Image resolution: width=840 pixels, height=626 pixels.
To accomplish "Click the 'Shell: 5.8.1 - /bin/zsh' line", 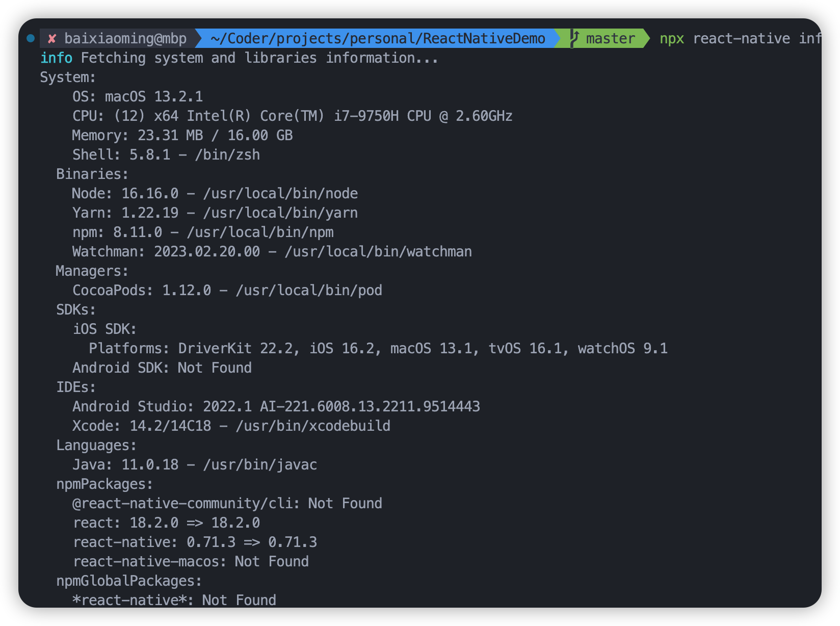I will click(166, 155).
